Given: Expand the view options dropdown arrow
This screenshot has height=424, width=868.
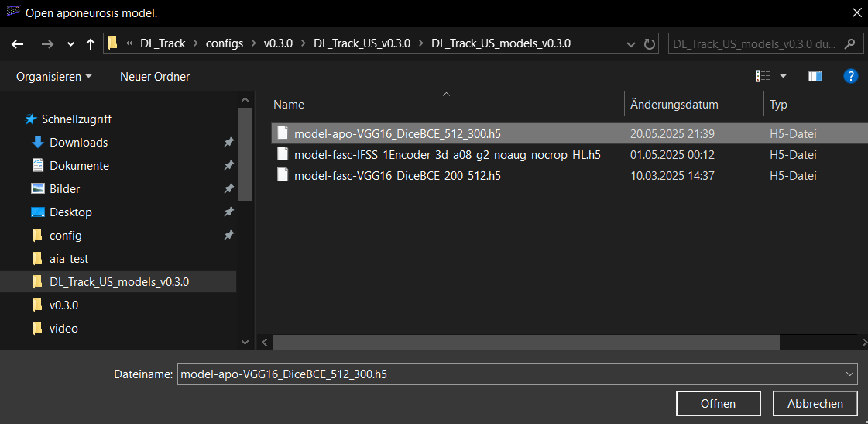Looking at the screenshot, I should coord(783,76).
